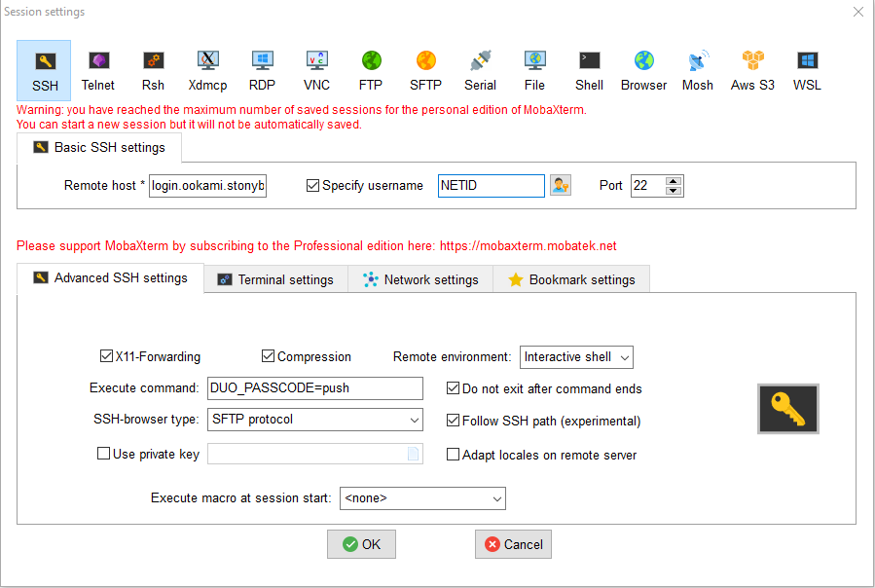Pick the Xdmcp session type
The image size is (875, 588).
pyautogui.click(x=207, y=70)
